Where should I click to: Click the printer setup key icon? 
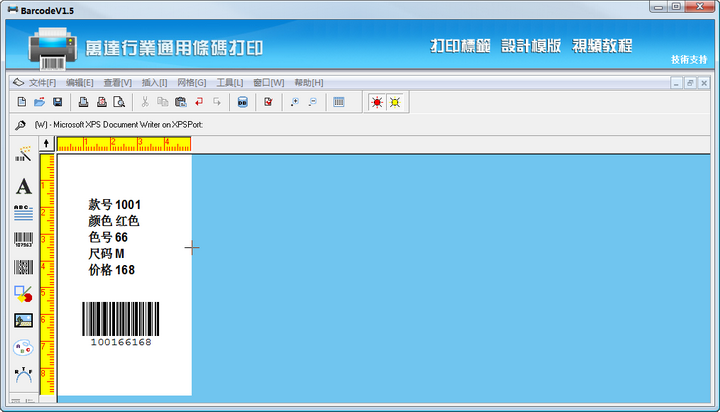tap(20, 125)
